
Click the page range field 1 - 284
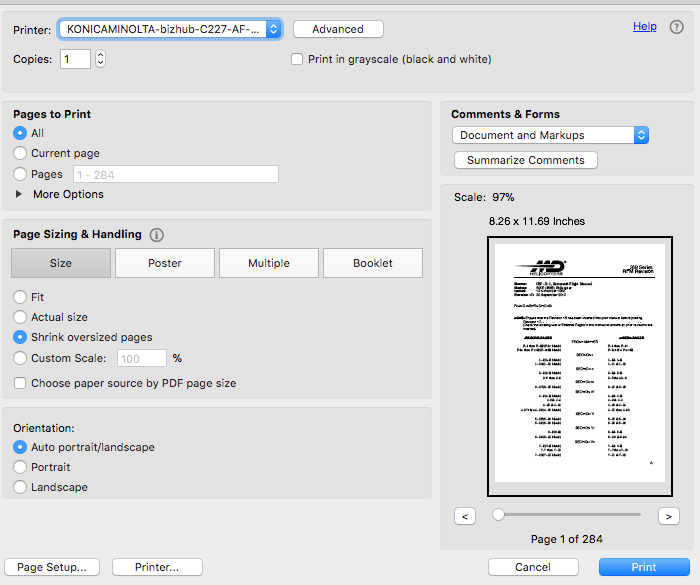[176, 174]
